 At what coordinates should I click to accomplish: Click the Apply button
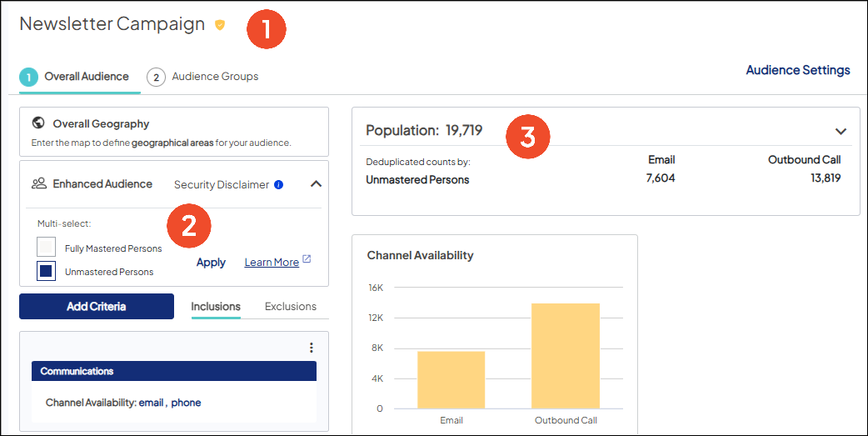pyautogui.click(x=211, y=262)
